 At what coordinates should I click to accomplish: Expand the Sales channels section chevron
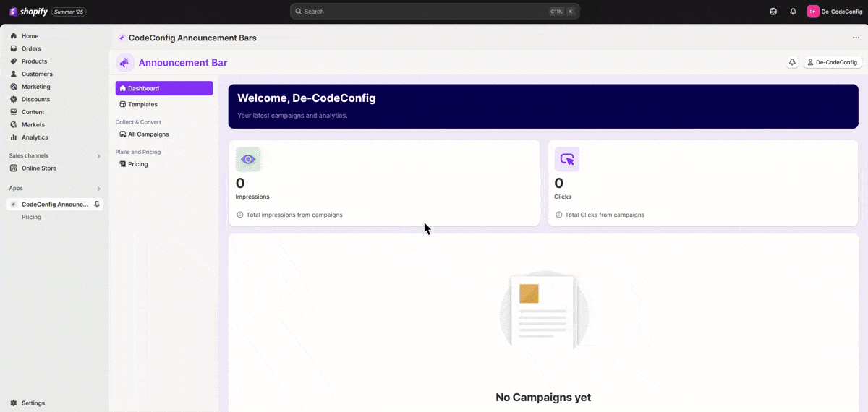click(x=99, y=156)
